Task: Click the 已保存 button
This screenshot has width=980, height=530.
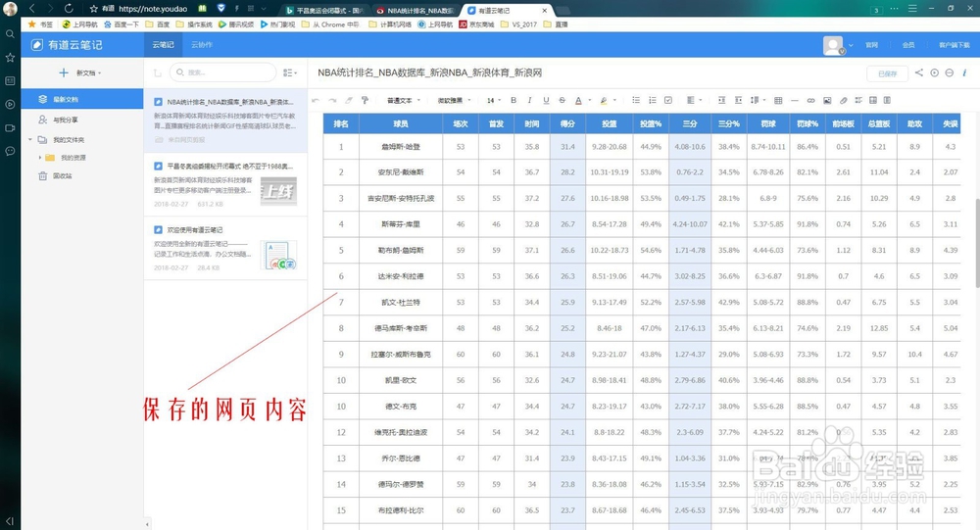Action: 887,73
